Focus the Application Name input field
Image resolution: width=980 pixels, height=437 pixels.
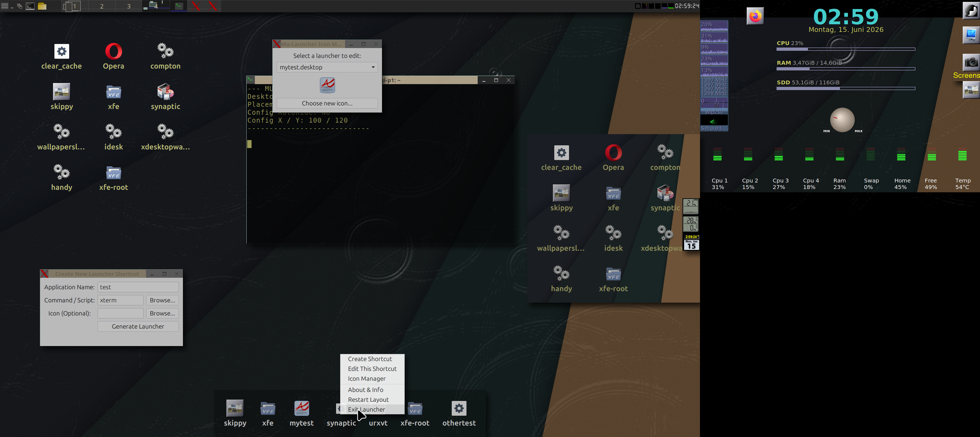point(138,287)
